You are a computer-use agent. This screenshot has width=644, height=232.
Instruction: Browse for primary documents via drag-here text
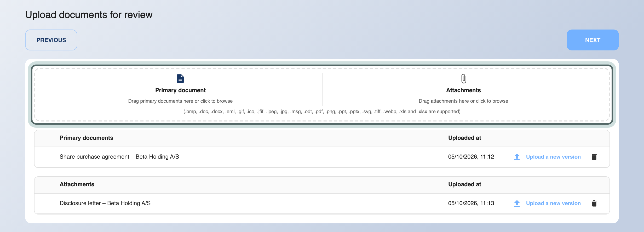coord(180,101)
